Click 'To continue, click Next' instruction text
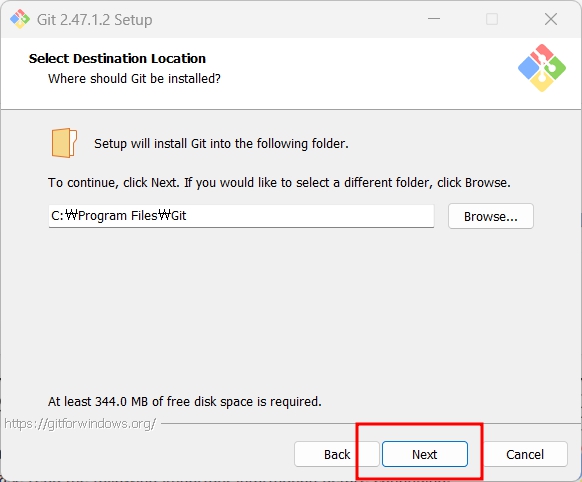Viewport: 582px width, 482px height. [x=279, y=183]
